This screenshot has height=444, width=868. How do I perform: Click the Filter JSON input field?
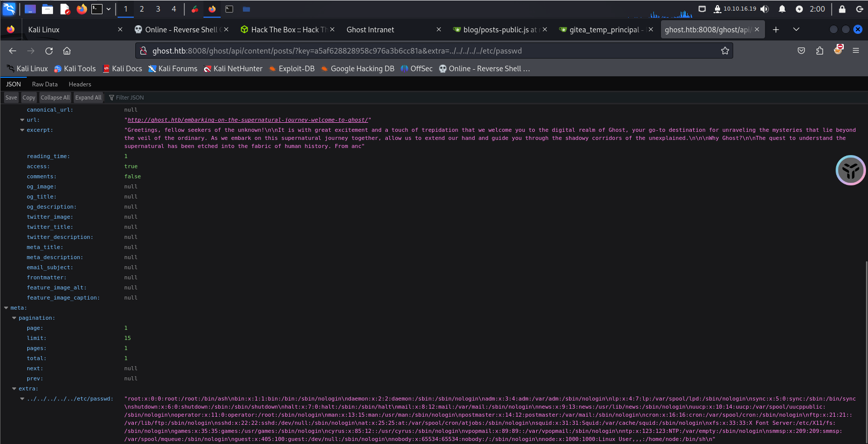(x=151, y=97)
